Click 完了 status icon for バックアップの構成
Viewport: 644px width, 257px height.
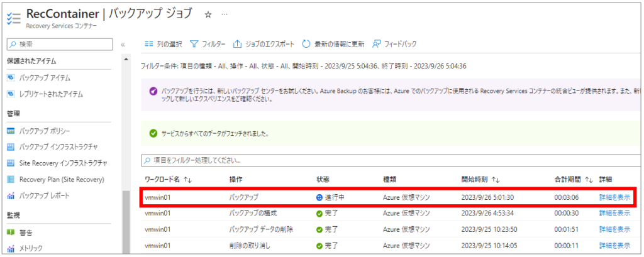[319, 214]
